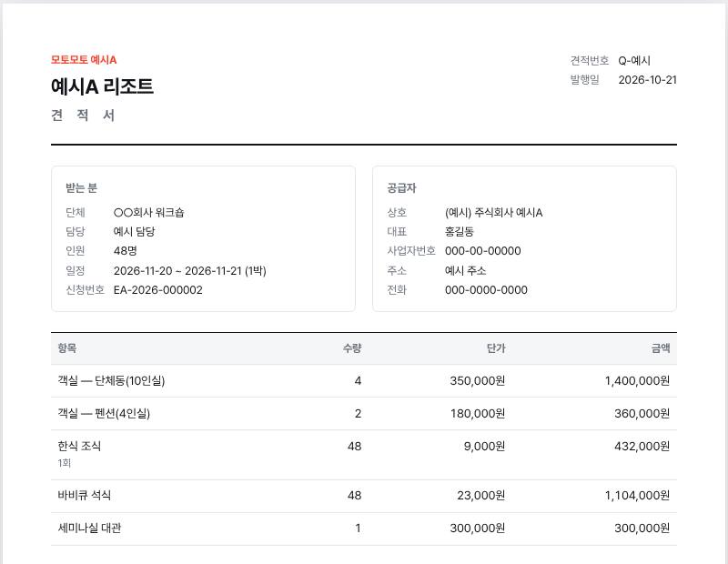Click the application number 'EA-2026-000002'
This screenshot has width=728, height=564.
tap(158, 290)
